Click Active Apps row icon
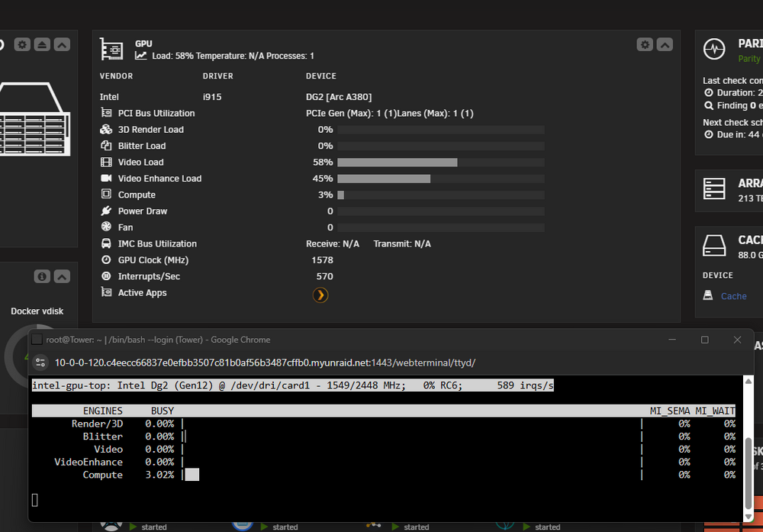Image resolution: width=763 pixels, height=532 pixels. click(x=106, y=292)
